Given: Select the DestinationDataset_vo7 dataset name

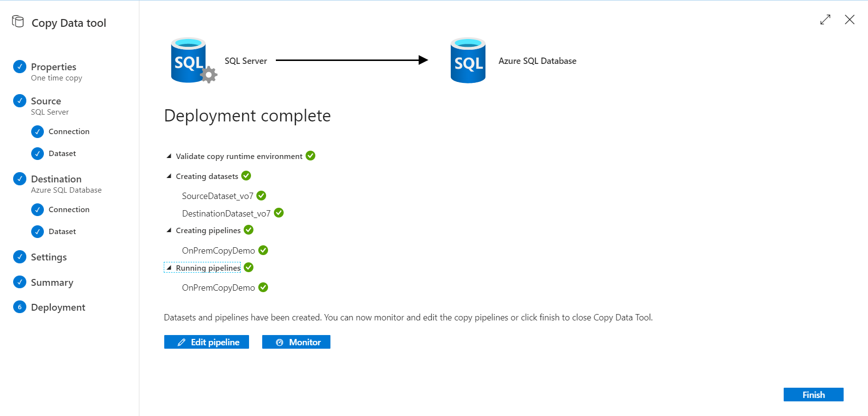Looking at the screenshot, I should (x=226, y=214).
